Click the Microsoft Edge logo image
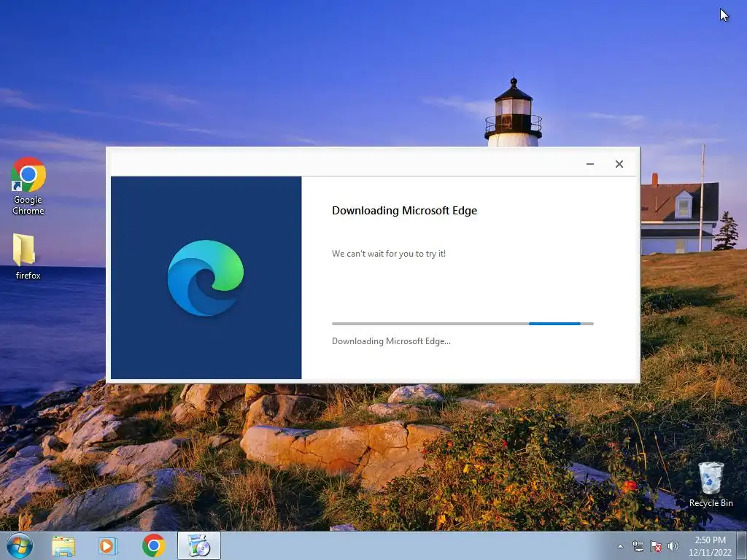 point(206,278)
